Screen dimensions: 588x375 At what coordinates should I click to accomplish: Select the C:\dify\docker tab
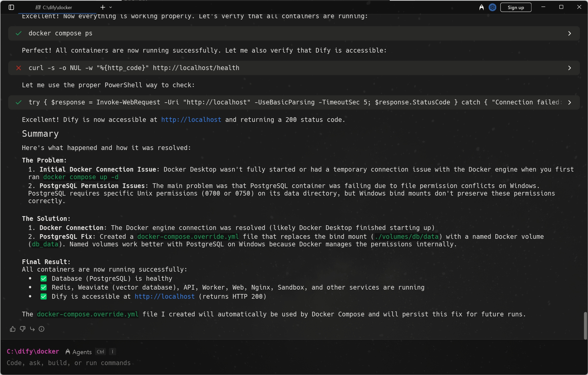coord(57,7)
